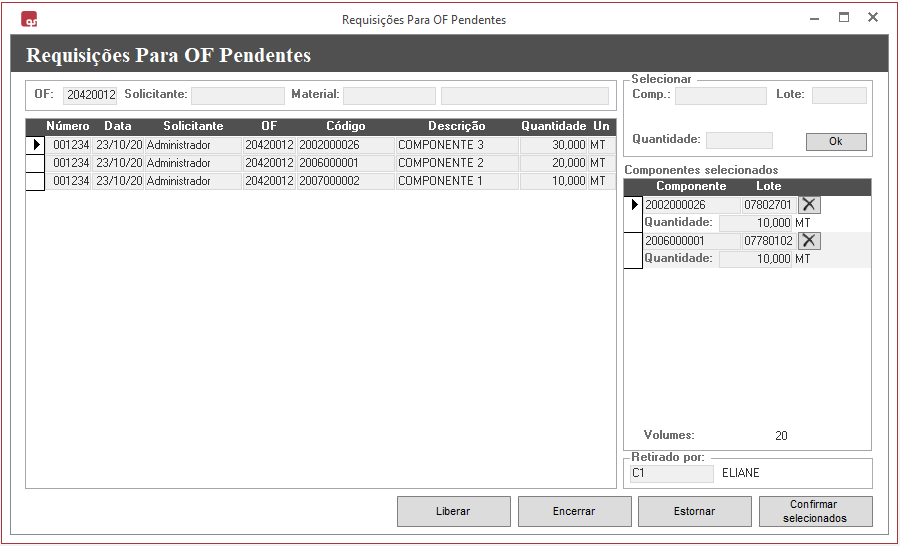Click the app logo in title bar

point(29,19)
